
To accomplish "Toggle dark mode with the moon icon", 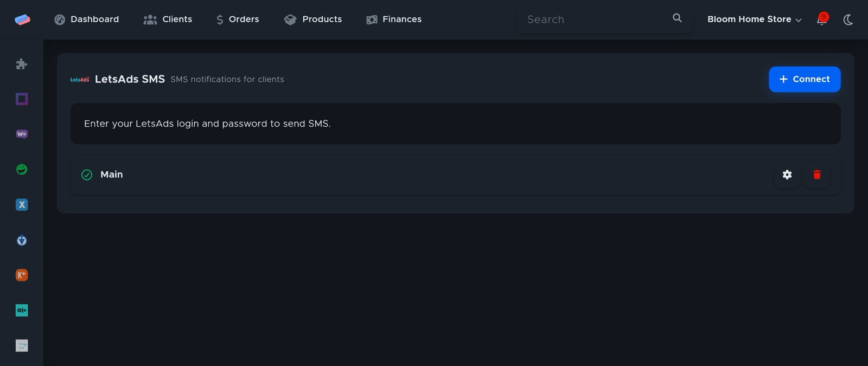I will click(848, 20).
